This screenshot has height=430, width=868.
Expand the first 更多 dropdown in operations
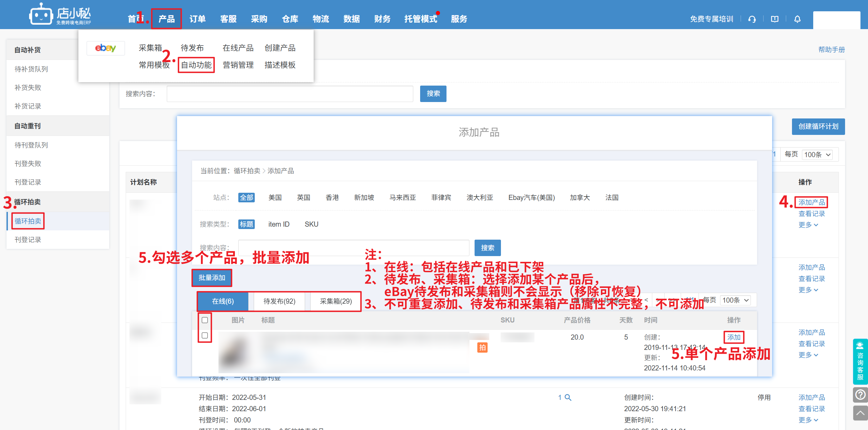(808, 225)
